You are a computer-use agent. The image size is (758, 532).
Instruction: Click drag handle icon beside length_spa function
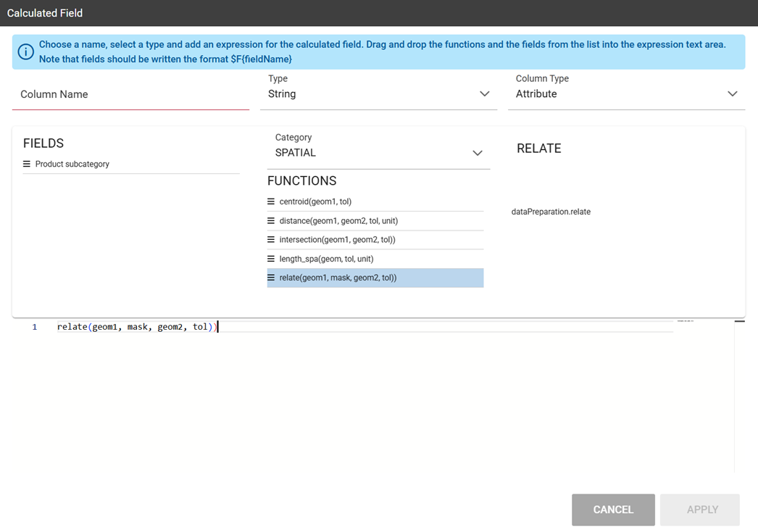click(x=271, y=259)
